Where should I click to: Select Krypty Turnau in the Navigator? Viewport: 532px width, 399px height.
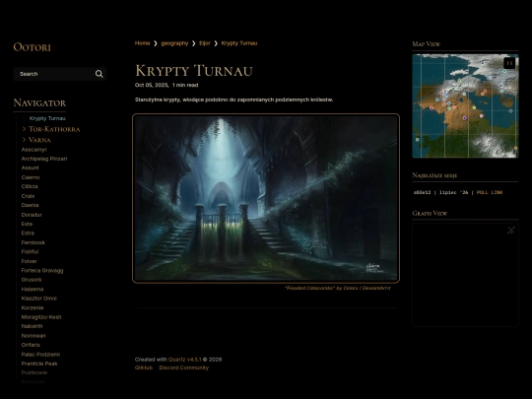pyautogui.click(x=47, y=118)
